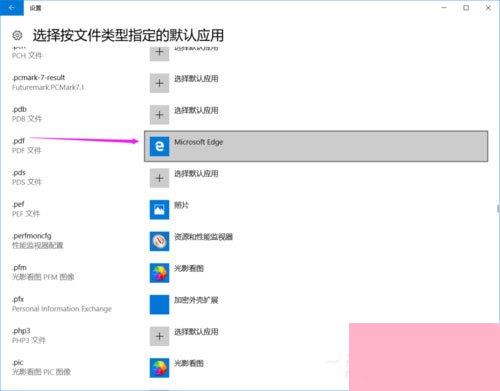The width and height of the screenshot is (500, 391).
Task: Choose default app label for .pds
Action: coord(196,174)
